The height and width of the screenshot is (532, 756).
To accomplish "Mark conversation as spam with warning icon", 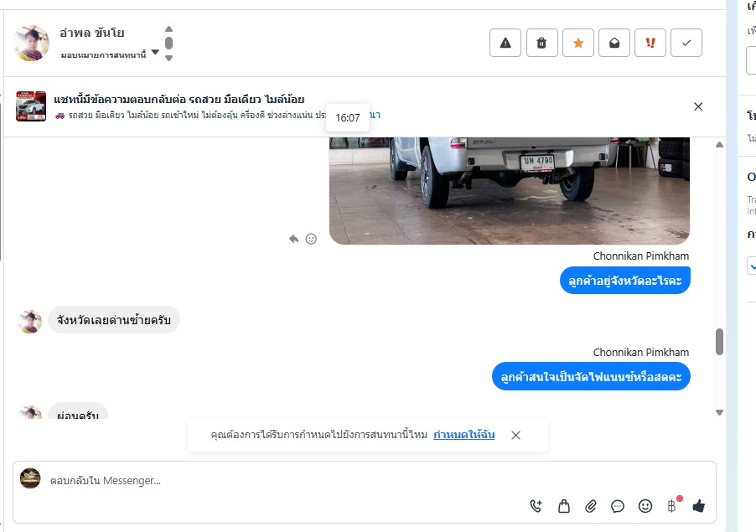I will 505,43.
